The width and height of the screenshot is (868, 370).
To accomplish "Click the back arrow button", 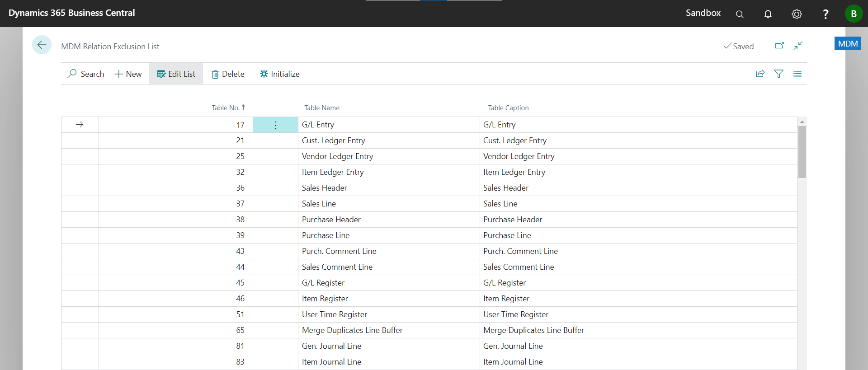I will (x=42, y=45).
